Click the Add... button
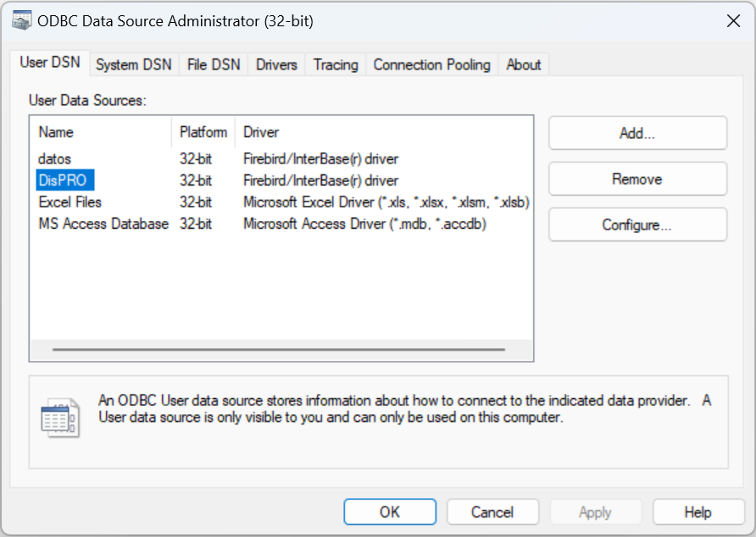The width and height of the screenshot is (756, 537). coord(637,133)
